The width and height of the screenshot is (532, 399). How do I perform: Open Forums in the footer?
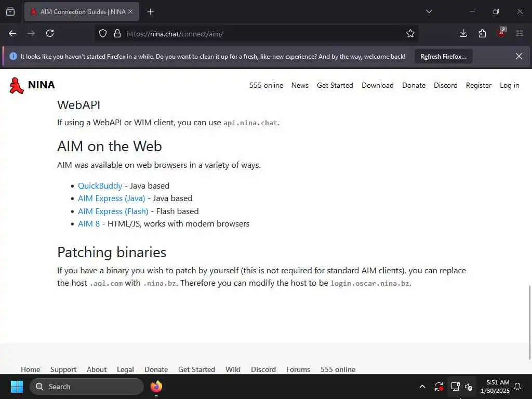click(298, 369)
